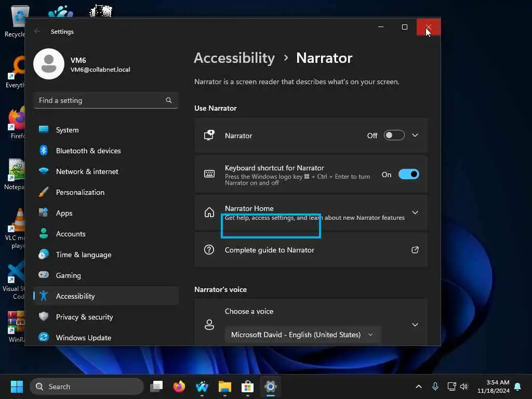
Task: Select the Recycle Bin desktop icon
Action: (15, 21)
